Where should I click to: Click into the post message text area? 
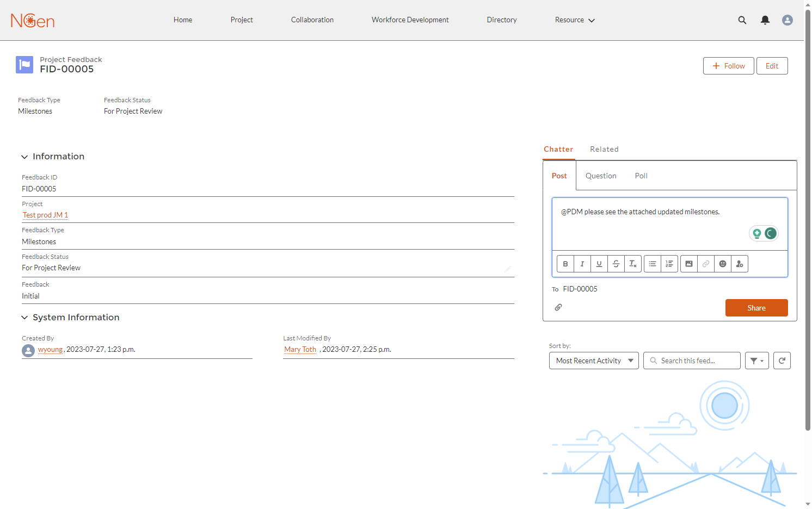click(669, 224)
